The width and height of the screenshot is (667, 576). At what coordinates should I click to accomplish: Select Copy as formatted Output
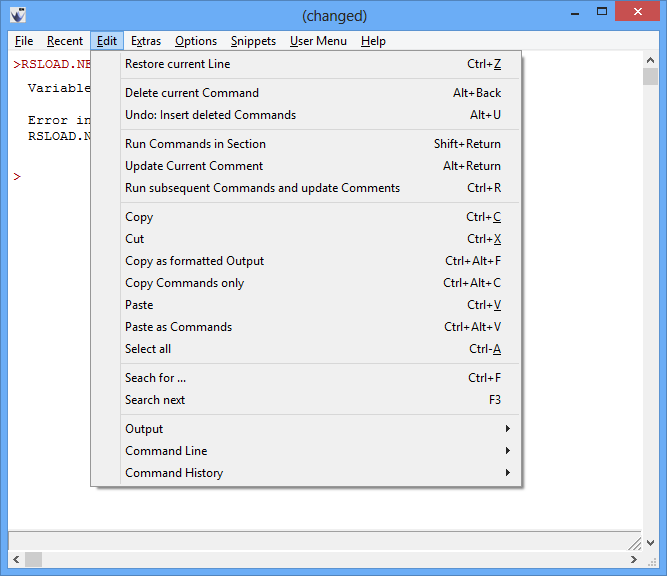click(306, 261)
